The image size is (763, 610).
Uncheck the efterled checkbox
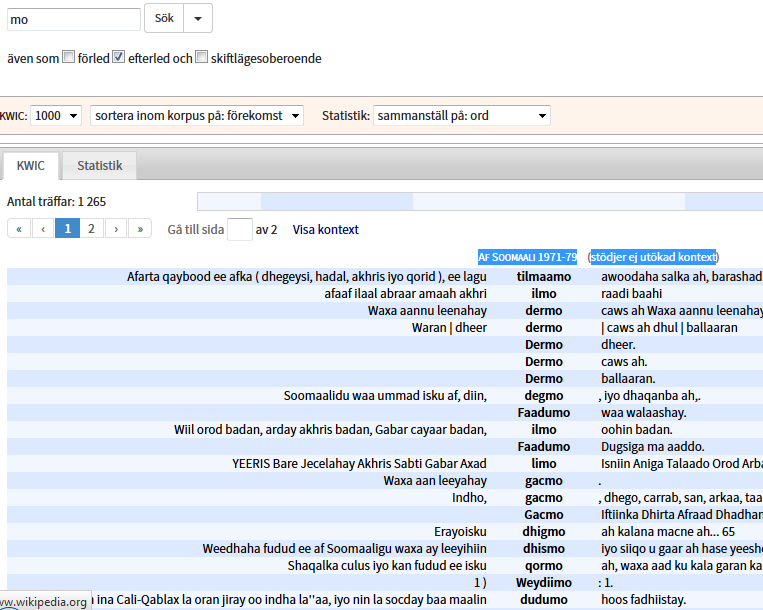click(119, 57)
